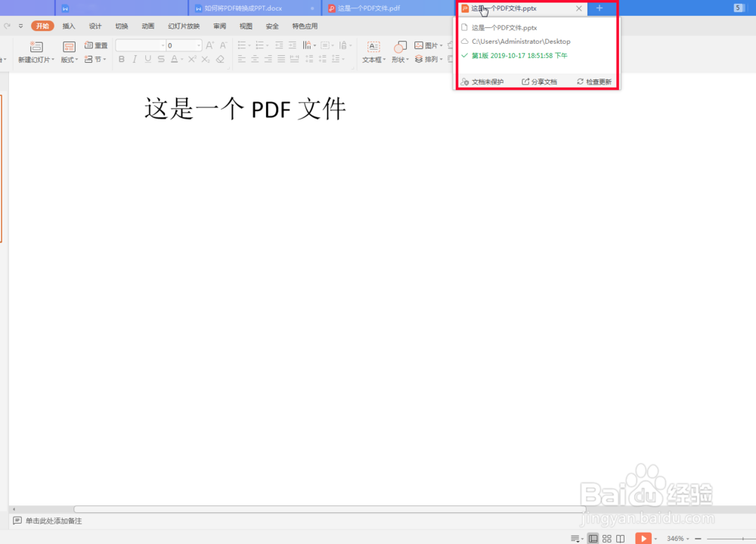Click the decrease font size icon
This screenshot has height=544, width=756.
tap(223, 45)
